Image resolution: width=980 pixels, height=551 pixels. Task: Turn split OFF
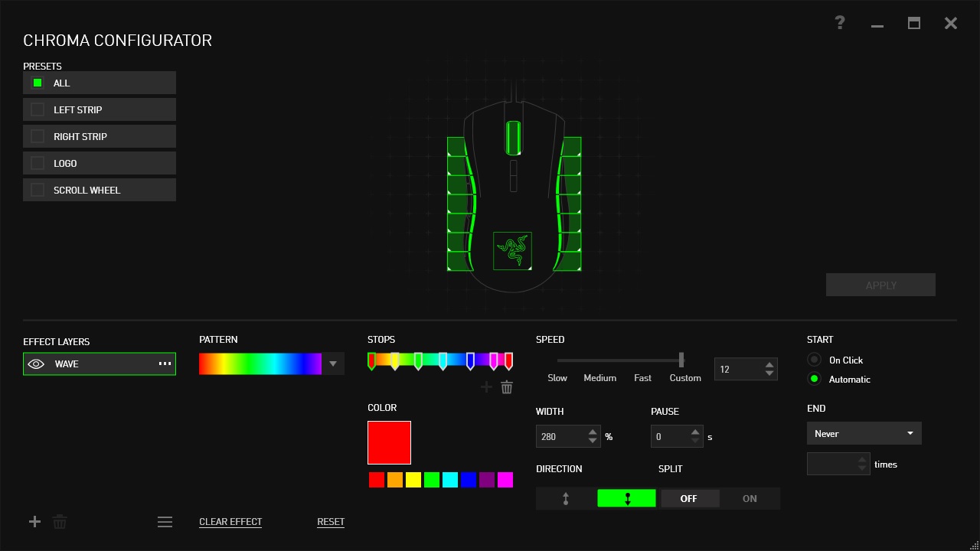[x=689, y=499]
